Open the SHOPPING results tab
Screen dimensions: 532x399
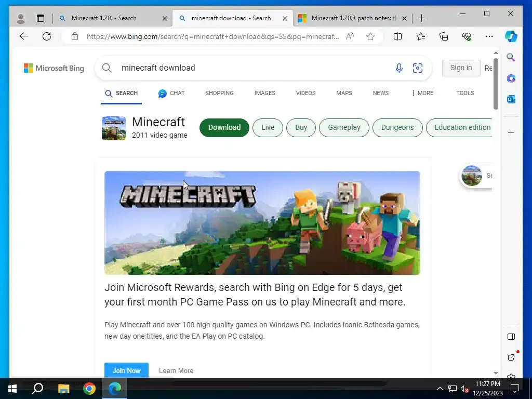tap(219, 93)
